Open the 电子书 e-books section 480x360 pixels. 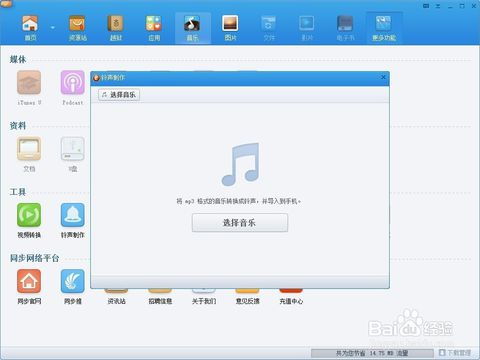pos(345,28)
